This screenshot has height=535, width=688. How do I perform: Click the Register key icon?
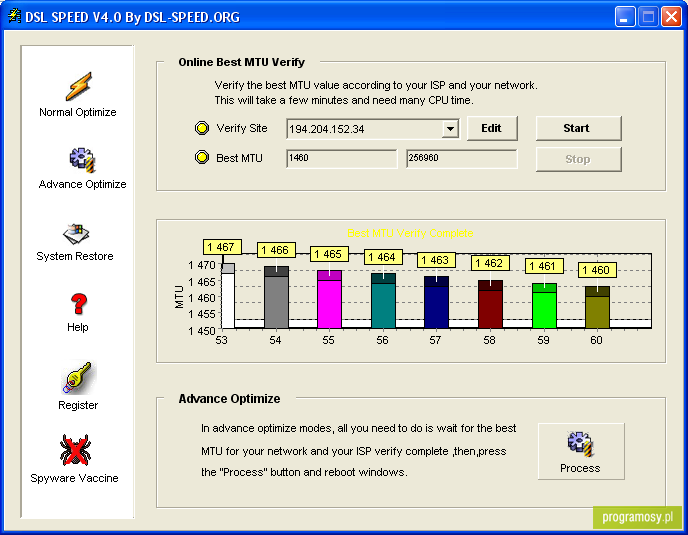pyautogui.click(x=78, y=378)
